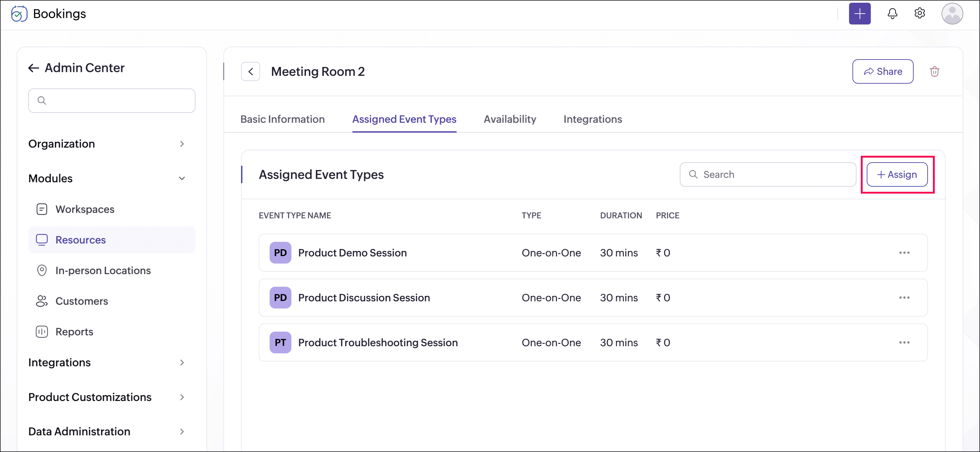Select Resources in the Modules list

[x=111, y=240]
